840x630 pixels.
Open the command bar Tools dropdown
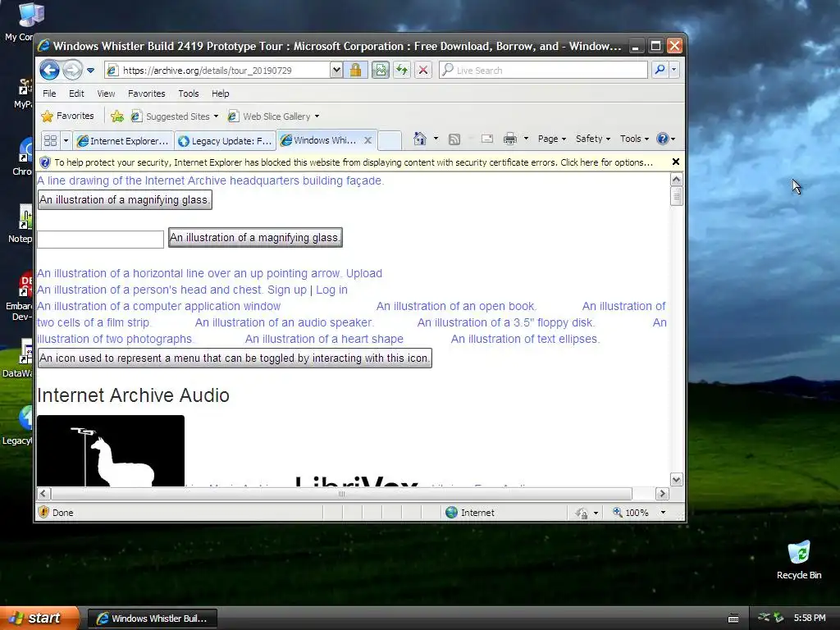634,139
